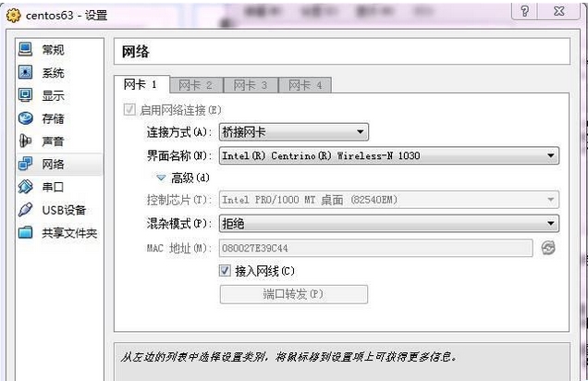Switch to 网卡 2 tab

196,85
